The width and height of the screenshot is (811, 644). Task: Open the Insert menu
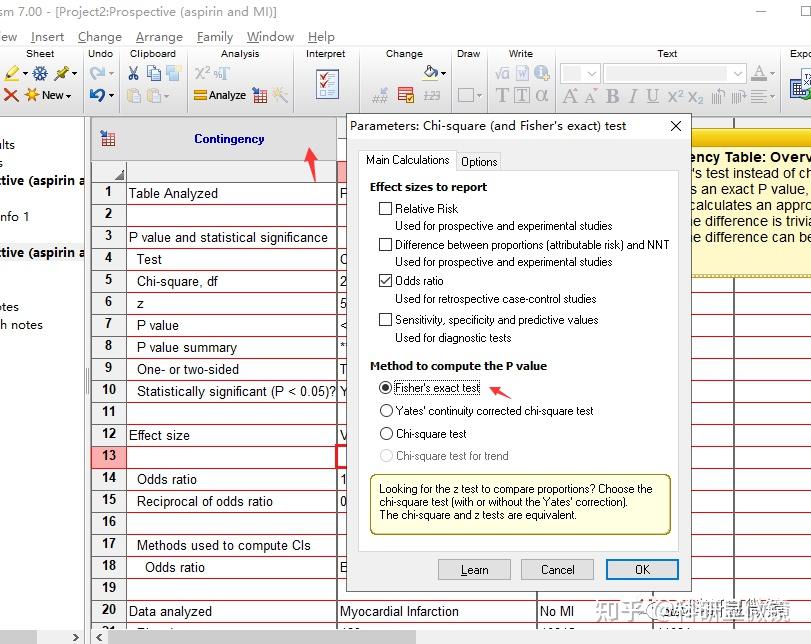click(47, 37)
